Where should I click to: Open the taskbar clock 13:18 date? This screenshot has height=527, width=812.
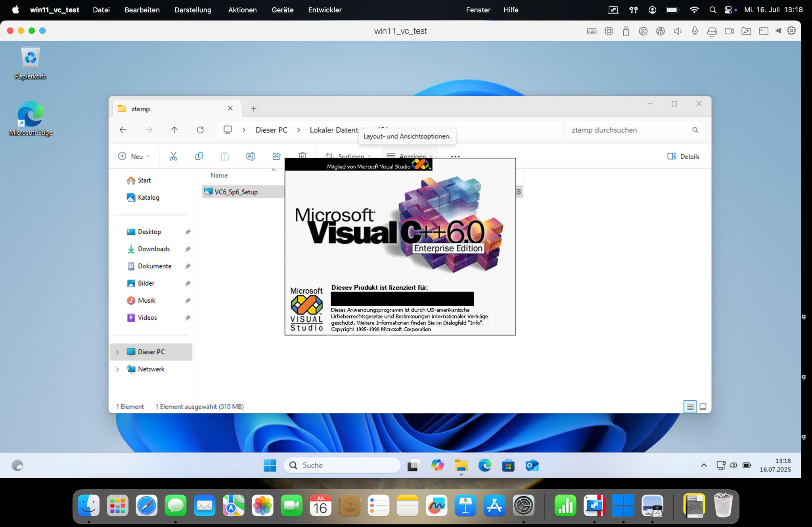775,465
